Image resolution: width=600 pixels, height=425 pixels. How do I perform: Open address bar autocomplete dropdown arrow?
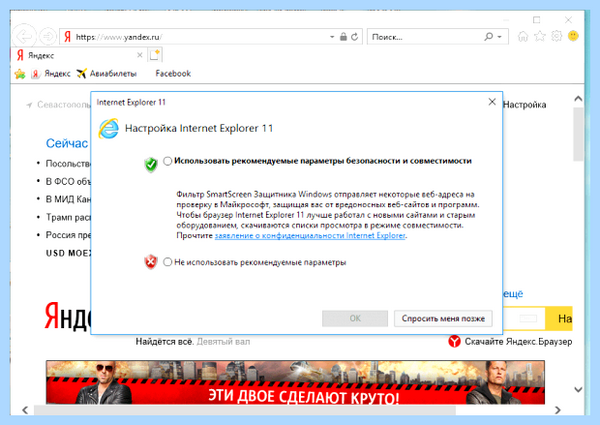[x=332, y=37]
